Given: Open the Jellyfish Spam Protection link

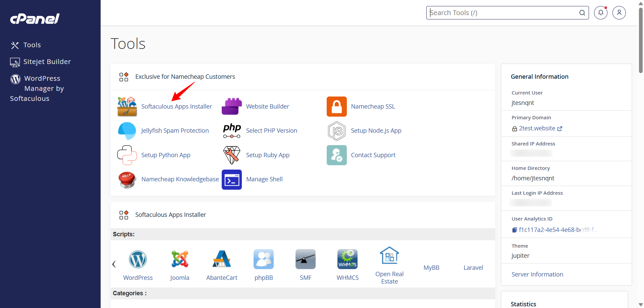Looking at the screenshot, I should pyautogui.click(x=175, y=131).
